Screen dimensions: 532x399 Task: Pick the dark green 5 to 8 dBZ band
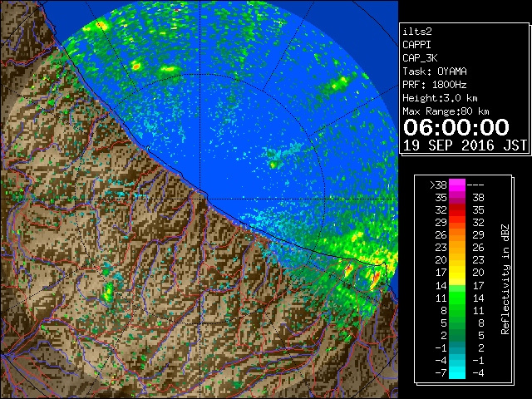[x=457, y=323]
